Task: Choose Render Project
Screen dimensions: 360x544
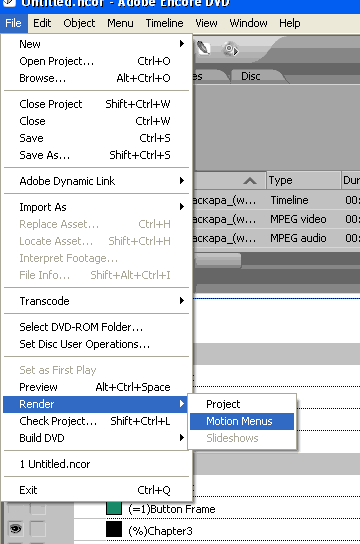Action: click(x=242, y=404)
